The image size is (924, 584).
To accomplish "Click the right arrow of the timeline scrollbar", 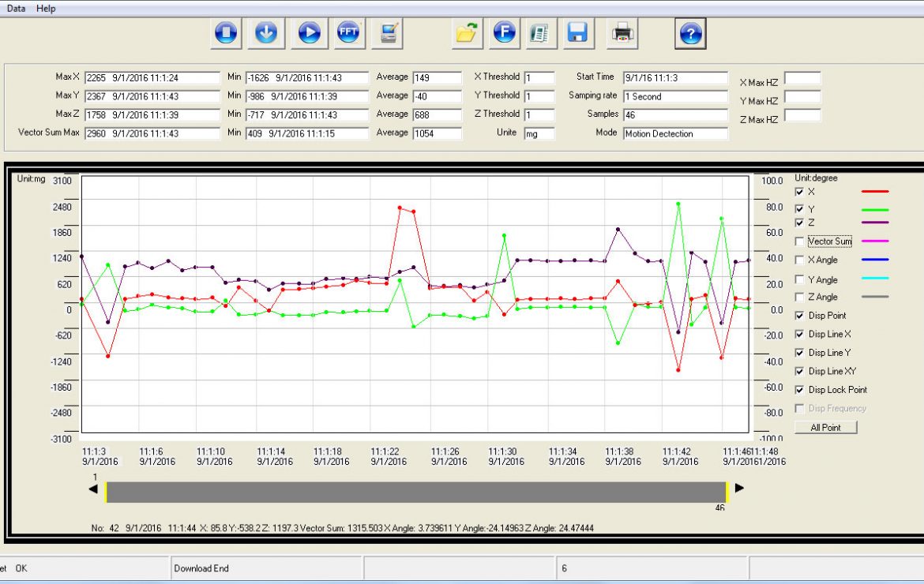I will tap(739, 488).
